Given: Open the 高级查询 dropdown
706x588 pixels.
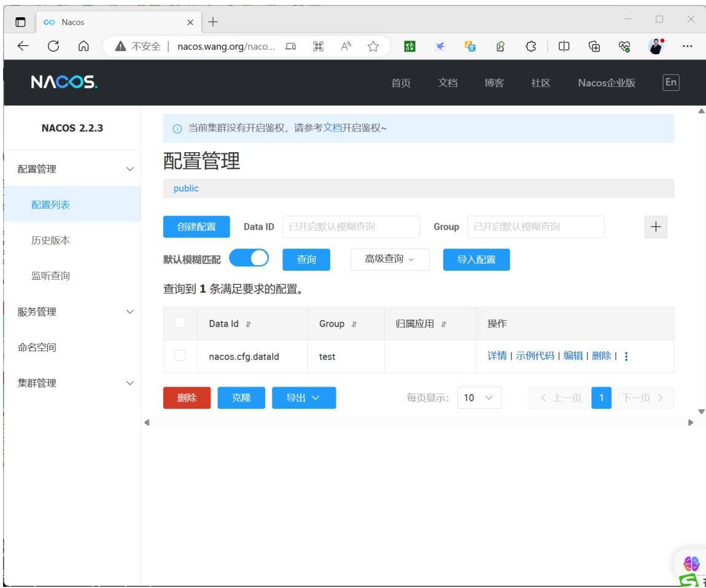Looking at the screenshot, I should pyautogui.click(x=390, y=259).
